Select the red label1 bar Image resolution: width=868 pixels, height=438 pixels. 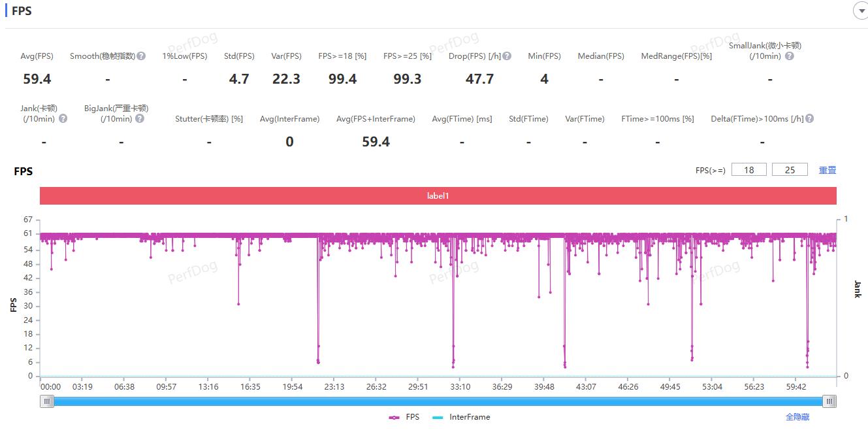tap(438, 195)
